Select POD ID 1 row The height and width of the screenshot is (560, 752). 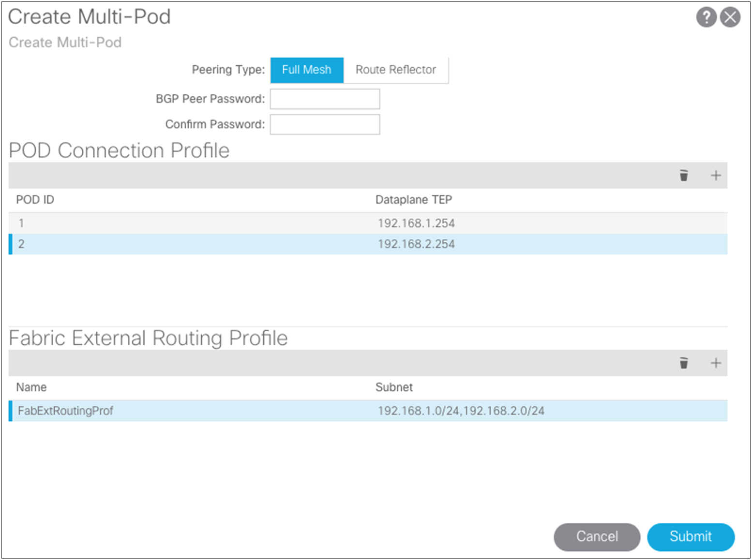368,223
